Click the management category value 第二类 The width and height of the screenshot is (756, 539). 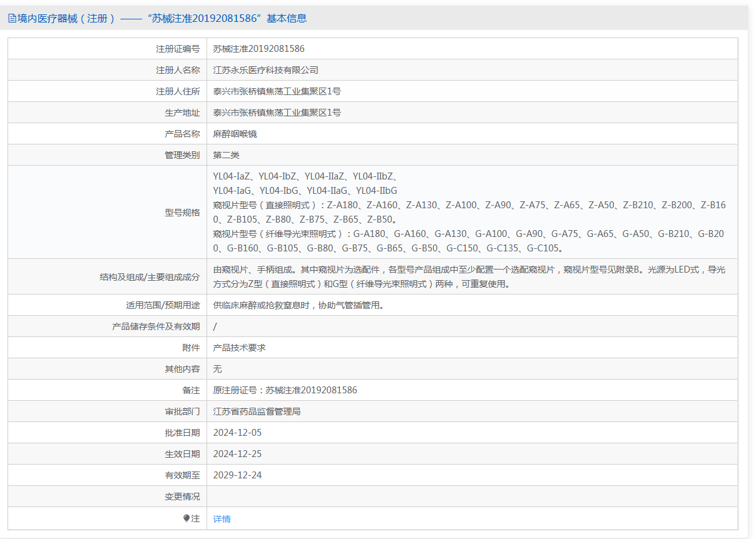tap(226, 155)
